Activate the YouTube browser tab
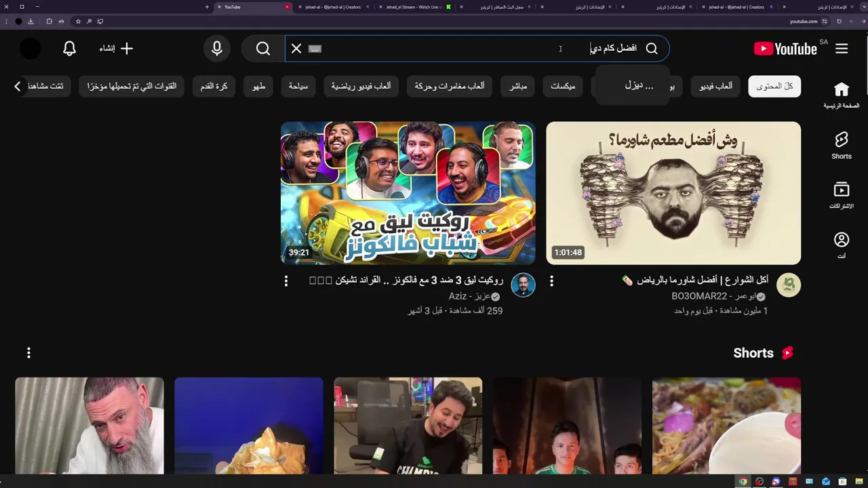 [x=254, y=7]
